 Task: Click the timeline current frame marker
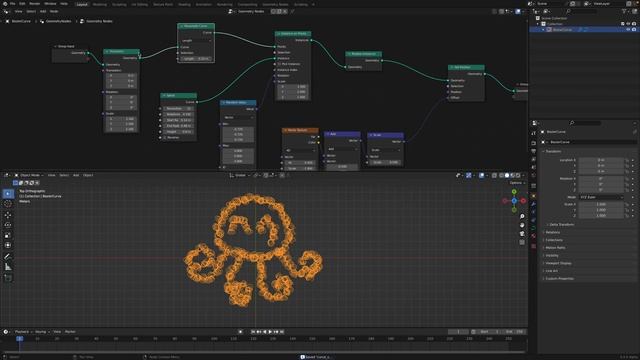point(19,338)
